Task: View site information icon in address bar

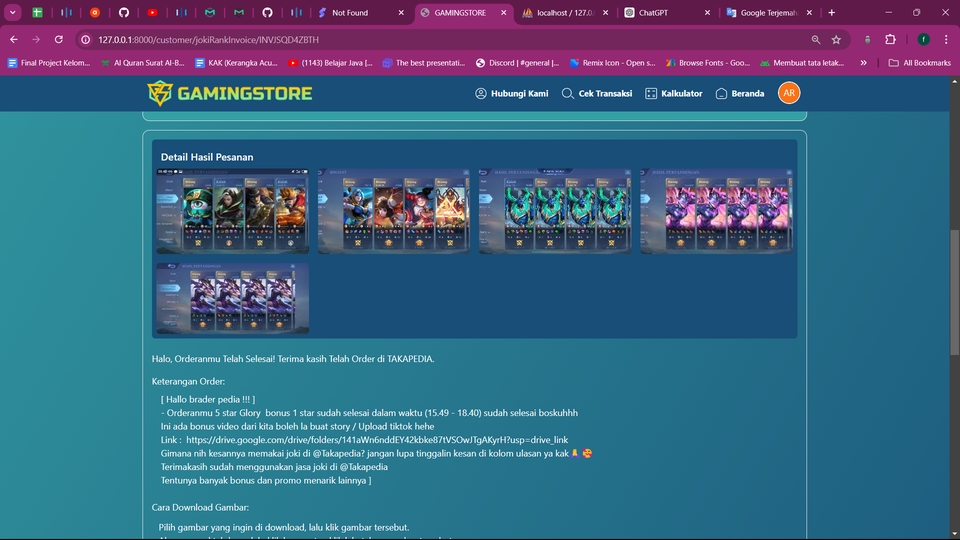Action: (86, 39)
